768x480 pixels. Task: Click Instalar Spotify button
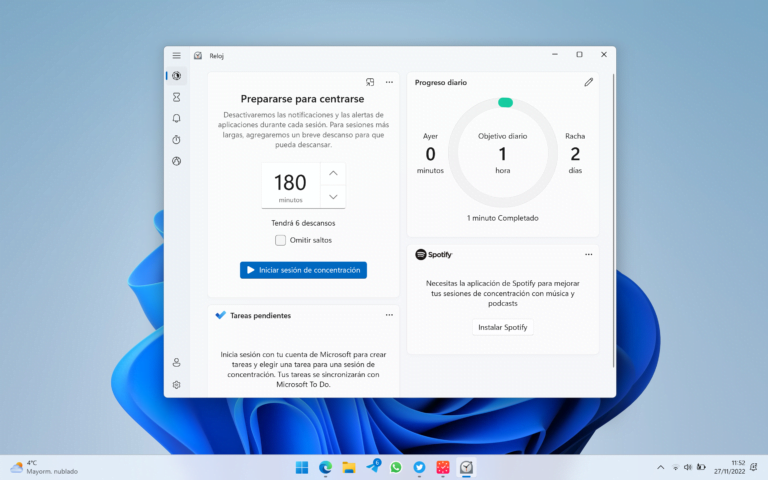[x=503, y=327]
